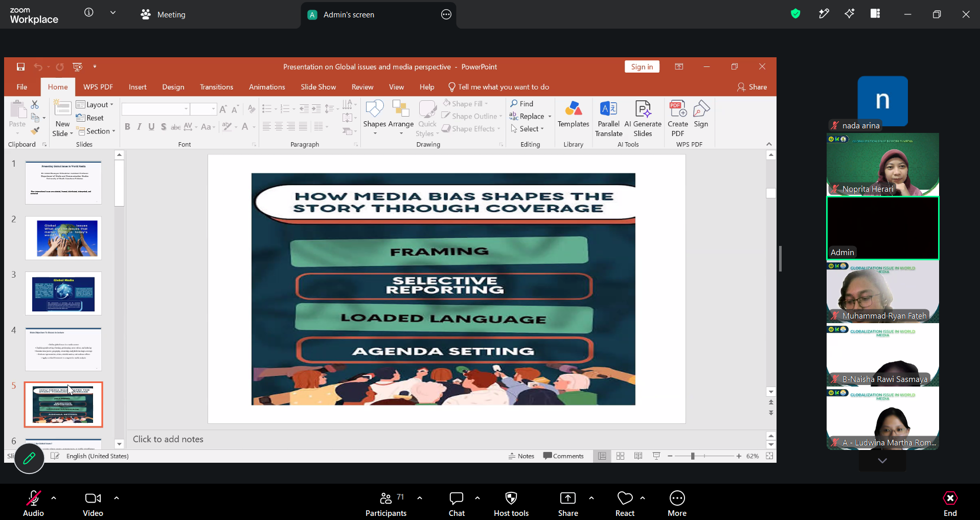Image resolution: width=980 pixels, height=520 pixels.
Task: Open the WPS PDF ribbon tab
Action: coord(98,87)
